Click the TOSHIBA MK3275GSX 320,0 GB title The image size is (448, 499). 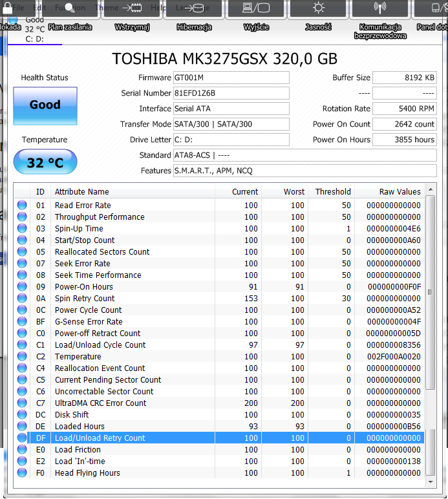click(x=224, y=59)
